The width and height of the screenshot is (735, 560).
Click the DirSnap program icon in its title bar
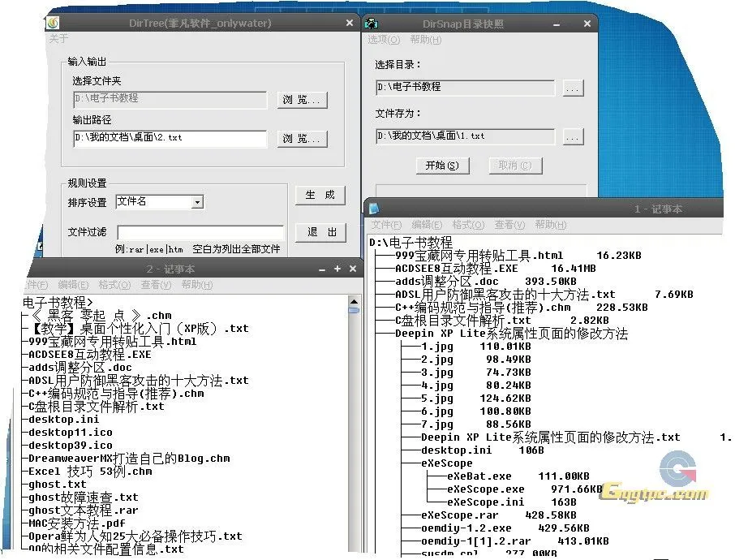pos(370,24)
